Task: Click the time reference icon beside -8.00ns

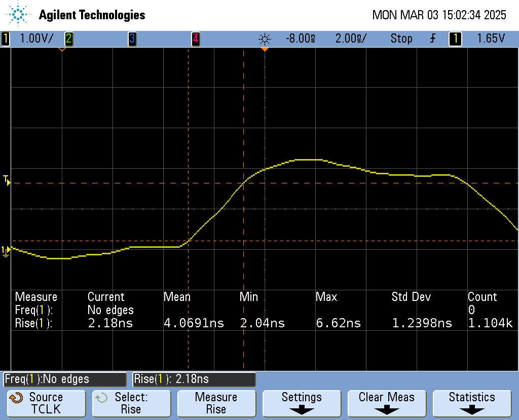Action: [265, 39]
